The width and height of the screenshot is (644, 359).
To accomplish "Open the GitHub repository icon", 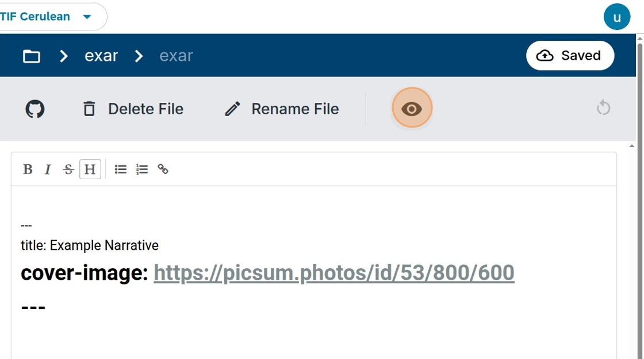I will click(x=35, y=109).
